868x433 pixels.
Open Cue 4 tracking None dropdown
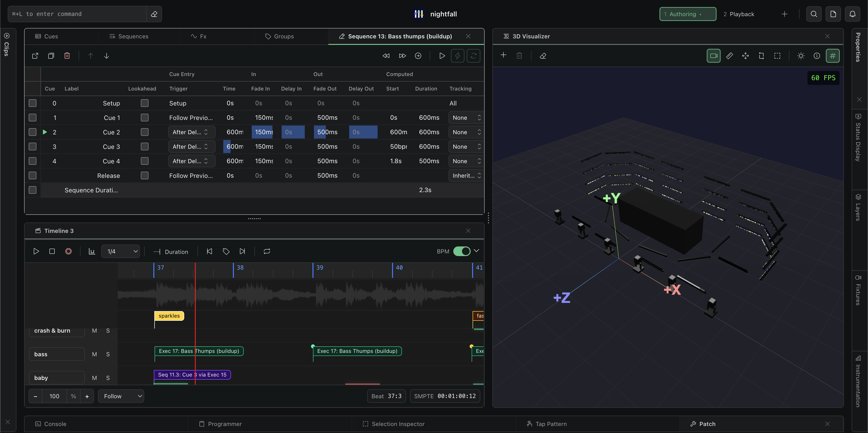[466, 161]
